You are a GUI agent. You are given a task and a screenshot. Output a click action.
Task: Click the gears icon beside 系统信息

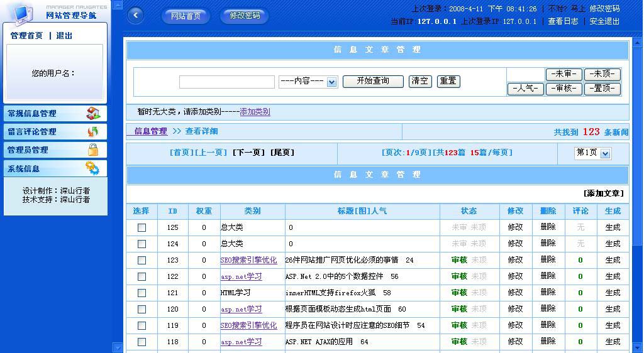point(92,168)
